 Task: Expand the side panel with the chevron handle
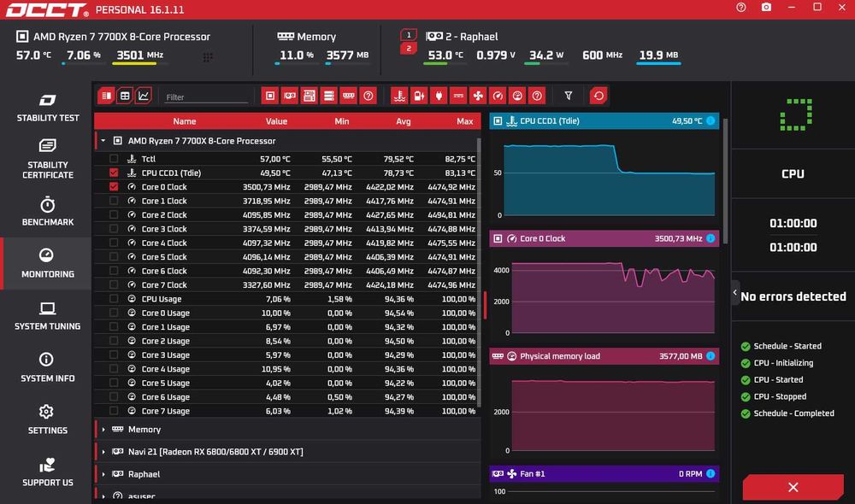pyautogui.click(x=735, y=293)
